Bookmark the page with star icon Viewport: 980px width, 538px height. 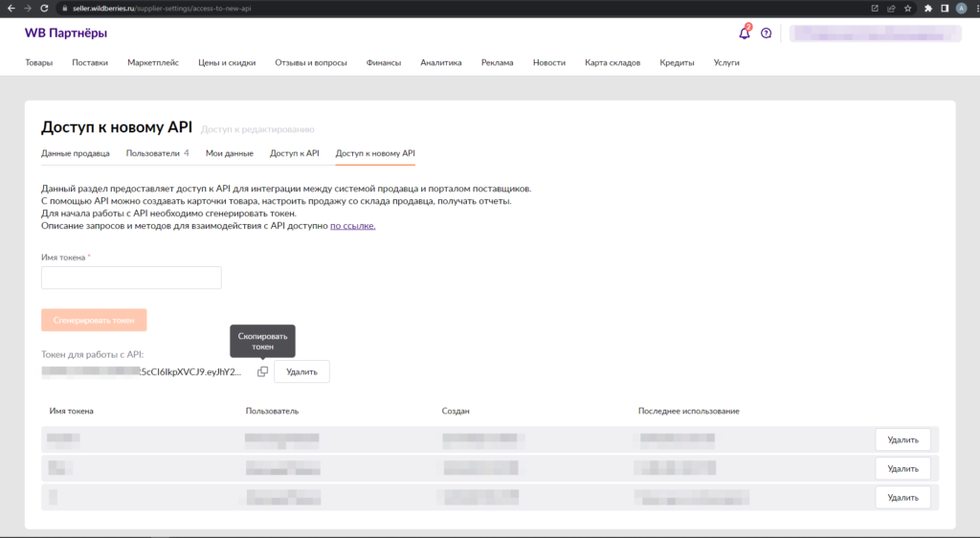pyautogui.click(x=907, y=8)
